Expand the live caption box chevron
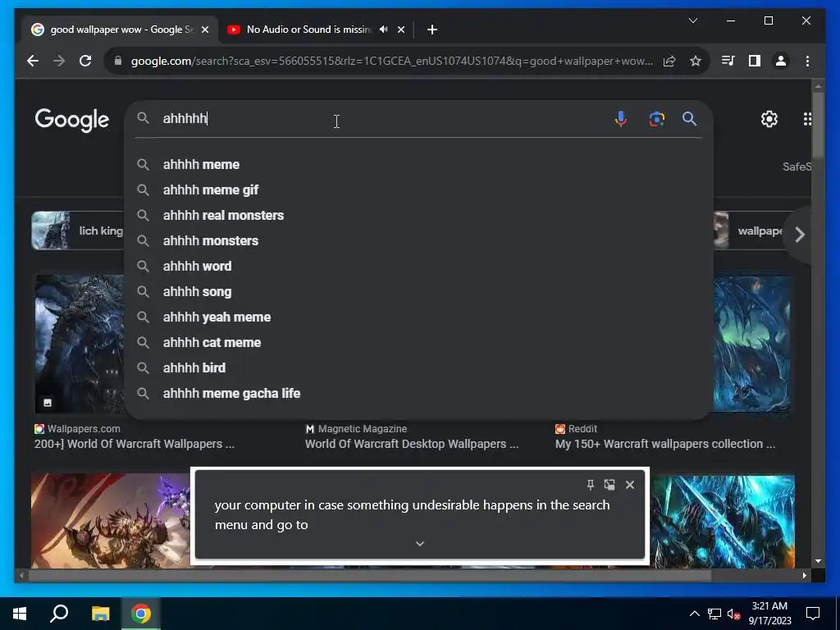The width and height of the screenshot is (840, 630). coord(420,544)
